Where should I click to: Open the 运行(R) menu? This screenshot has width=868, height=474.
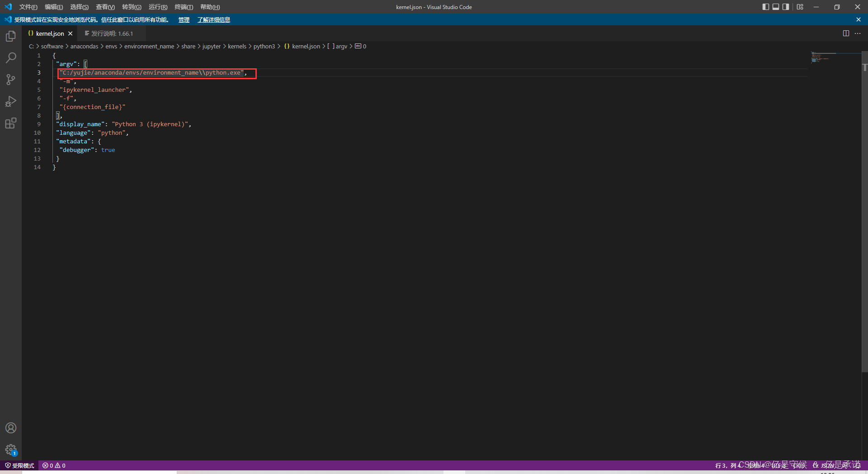pos(158,7)
